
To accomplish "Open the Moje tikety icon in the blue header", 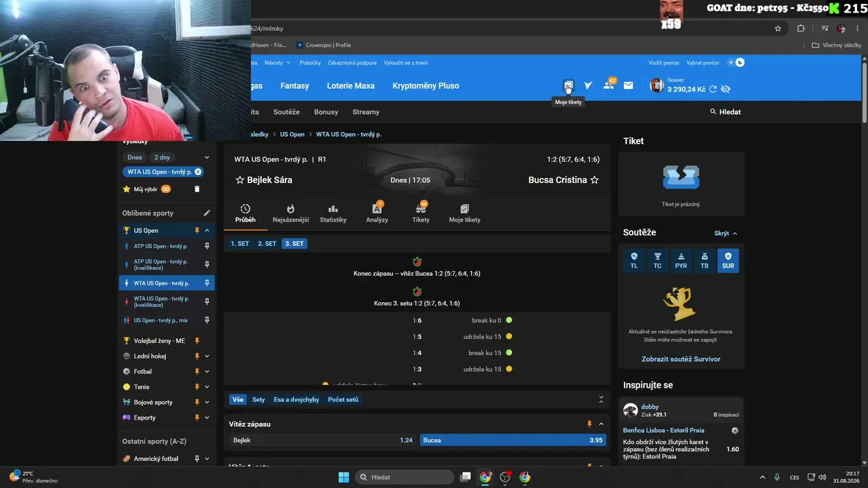I will 568,85.
